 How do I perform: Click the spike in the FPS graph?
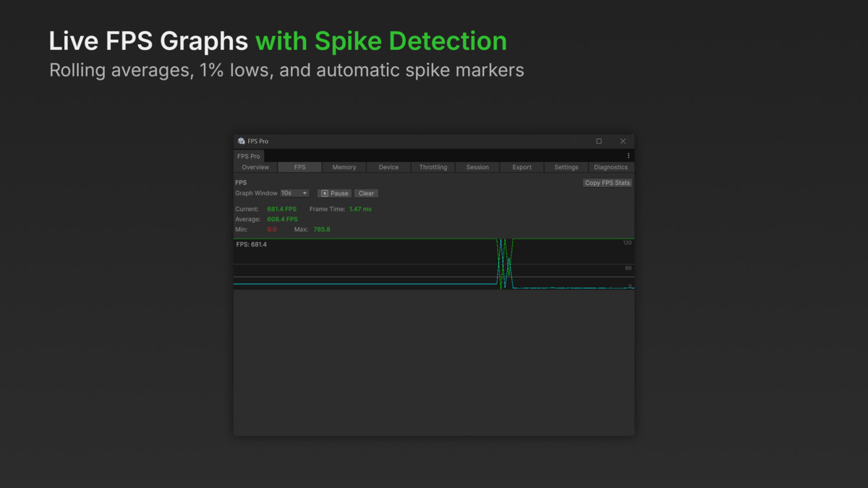click(505, 264)
